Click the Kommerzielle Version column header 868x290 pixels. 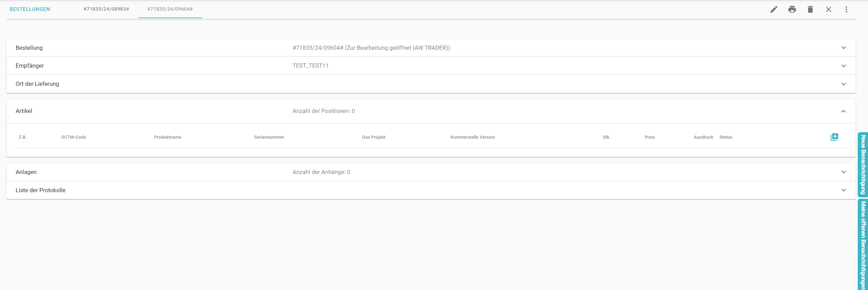[x=472, y=137]
